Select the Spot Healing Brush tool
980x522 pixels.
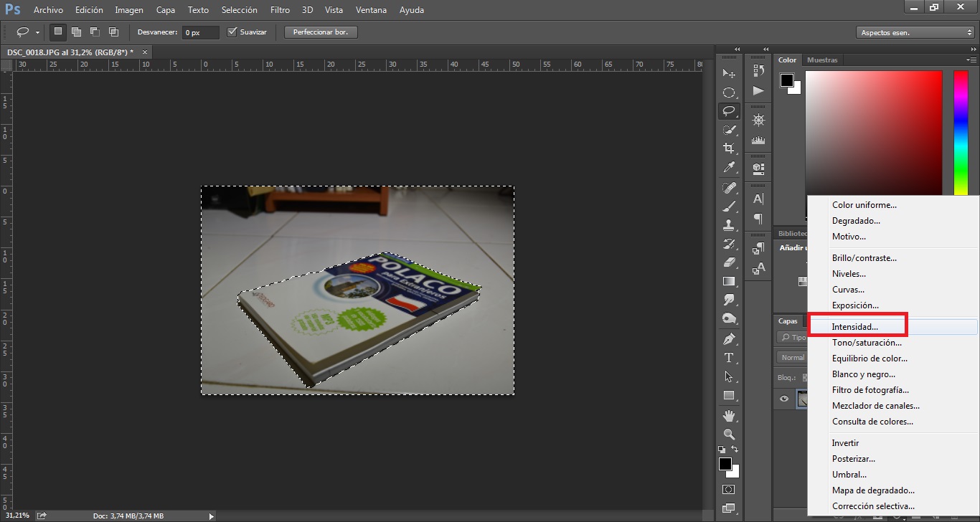tap(729, 188)
